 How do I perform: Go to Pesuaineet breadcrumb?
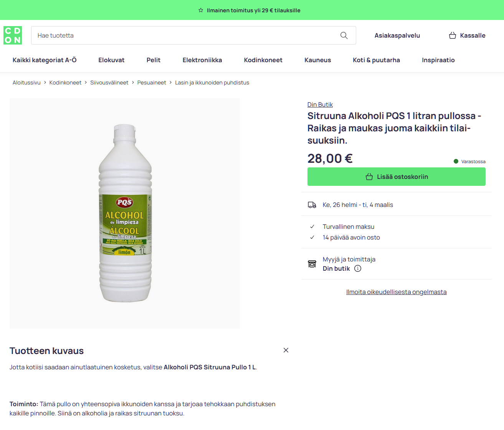152,83
